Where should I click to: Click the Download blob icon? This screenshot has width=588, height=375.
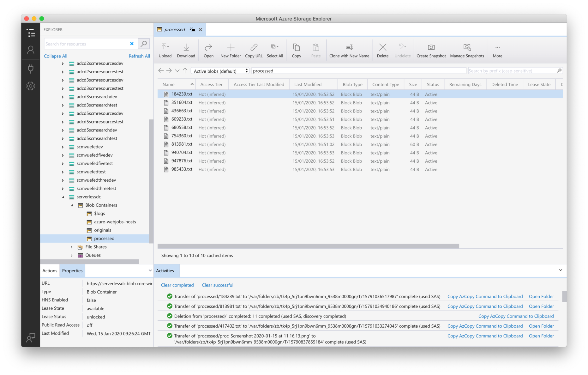186,50
